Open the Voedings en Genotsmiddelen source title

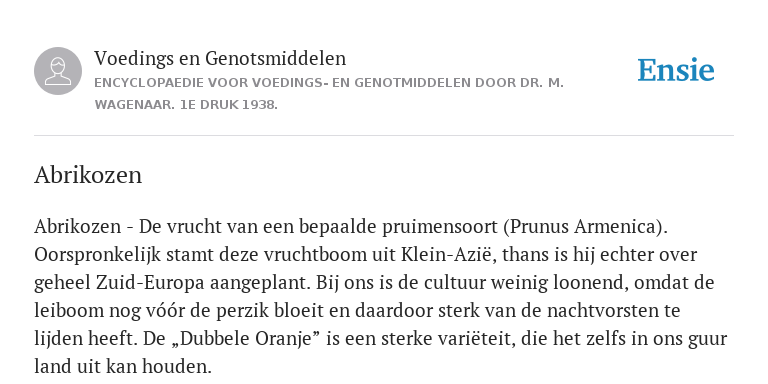pyautogui.click(x=220, y=58)
